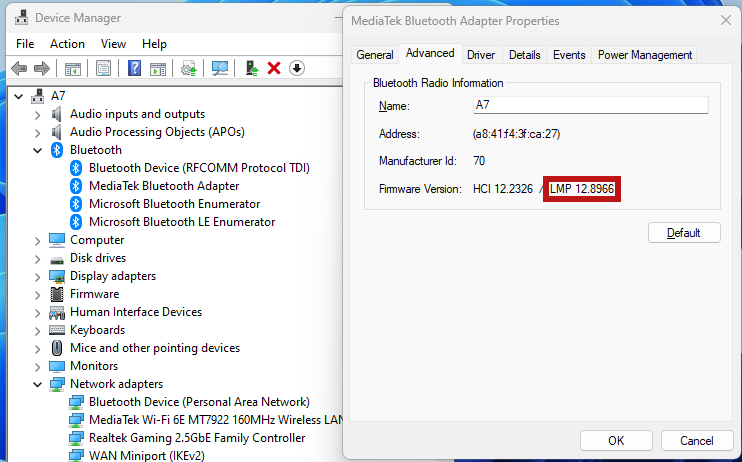Viewport: 742px width, 462px height.
Task: Expand the Computer category
Action: tap(37, 240)
